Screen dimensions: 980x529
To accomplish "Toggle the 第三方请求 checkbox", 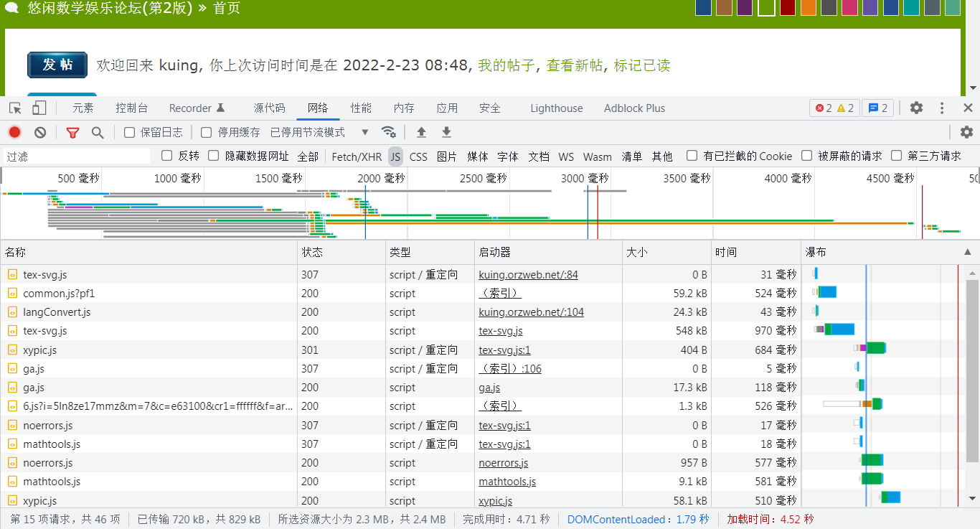I will click(896, 156).
